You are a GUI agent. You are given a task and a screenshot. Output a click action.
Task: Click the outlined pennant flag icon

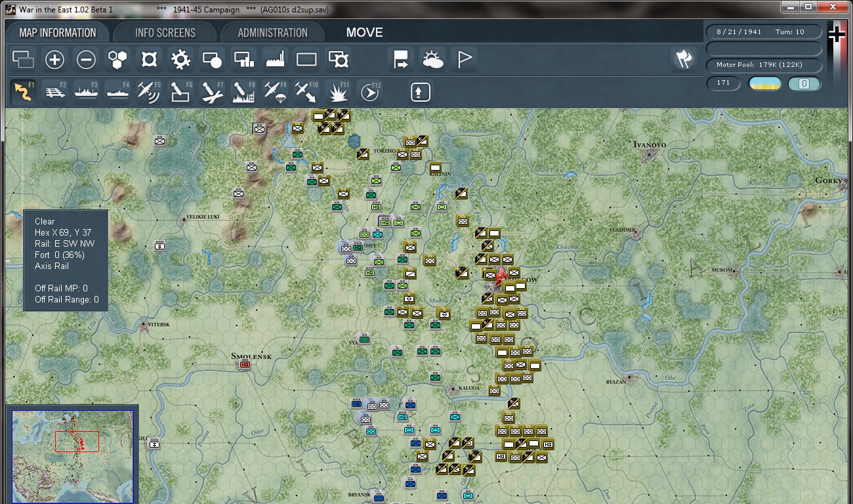464,60
